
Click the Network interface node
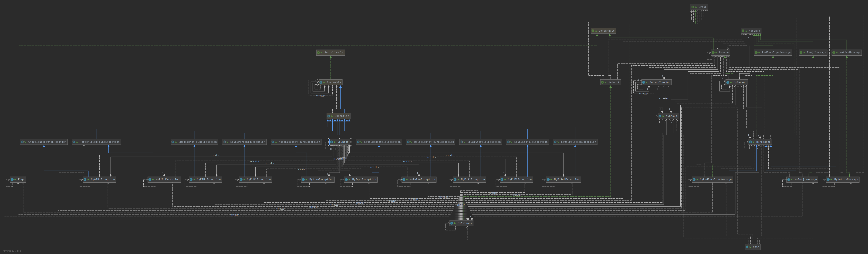tap(610, 82)
